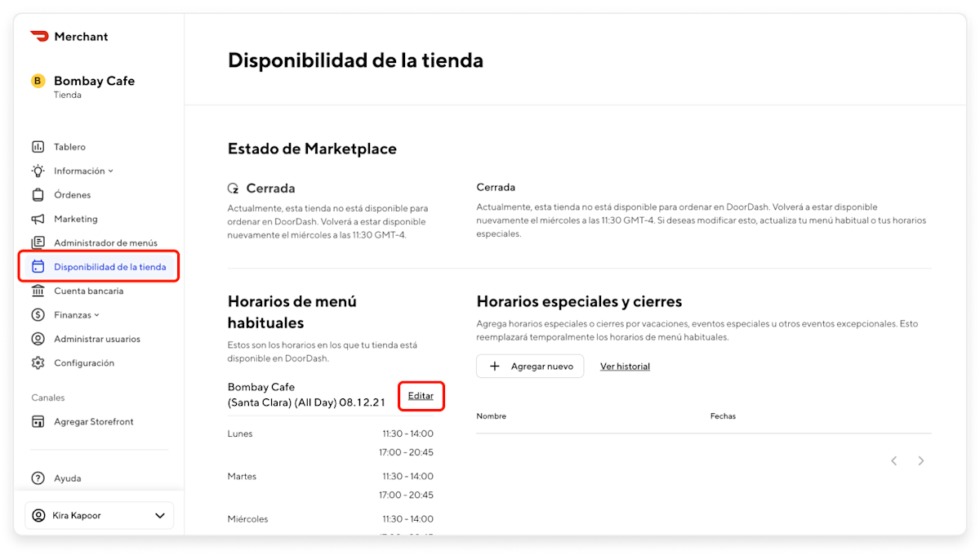Screen dimensions: 980x560
Task: Click Editar next to Bombay Cafe hours
Action: tap(421, 396)
